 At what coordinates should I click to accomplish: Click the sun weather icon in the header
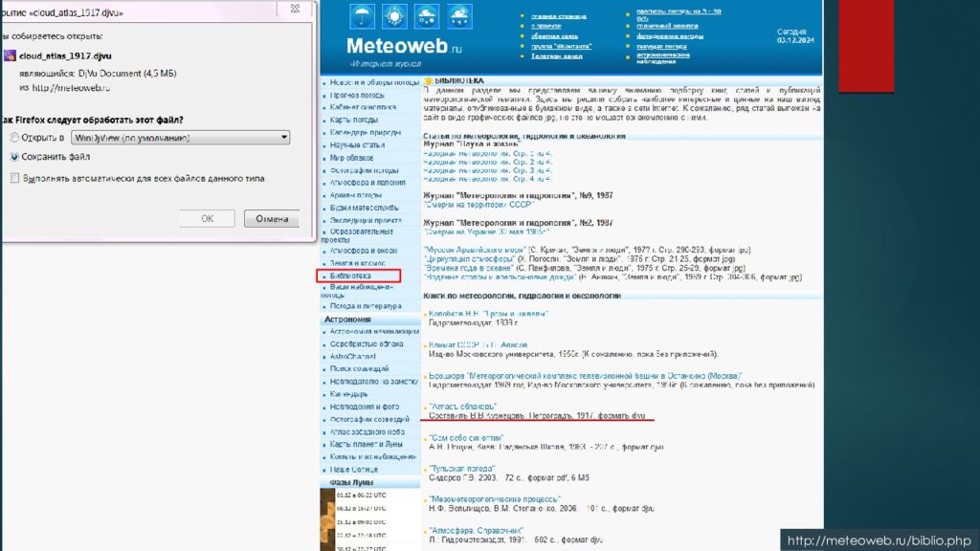coord(394,17)
